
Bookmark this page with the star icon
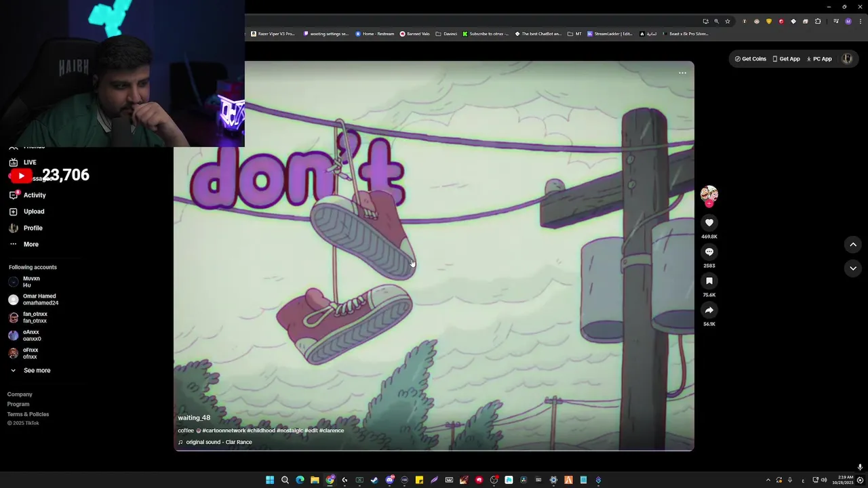coord(728,21)
